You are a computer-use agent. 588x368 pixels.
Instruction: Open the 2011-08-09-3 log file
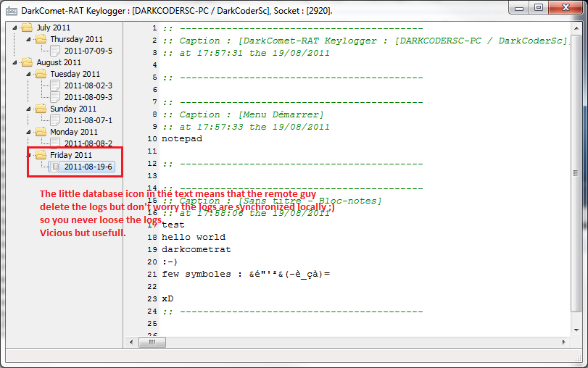click(x=88, y=97)
